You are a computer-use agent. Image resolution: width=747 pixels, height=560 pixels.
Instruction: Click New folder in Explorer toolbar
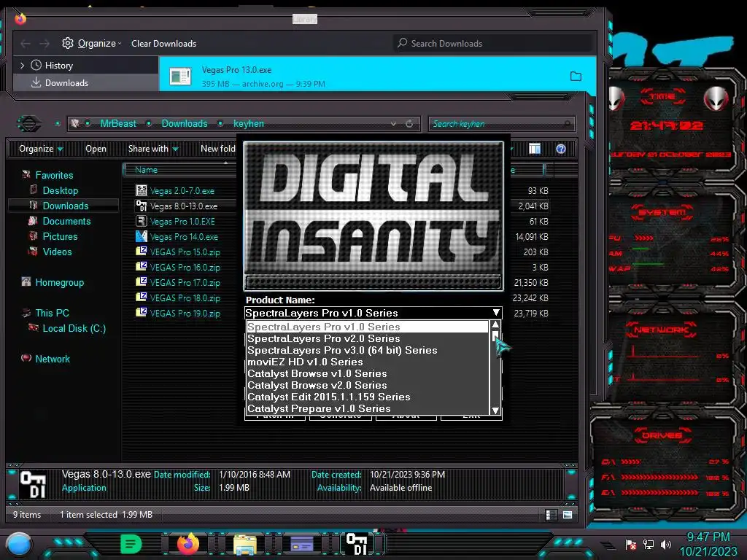pos(217,149)
